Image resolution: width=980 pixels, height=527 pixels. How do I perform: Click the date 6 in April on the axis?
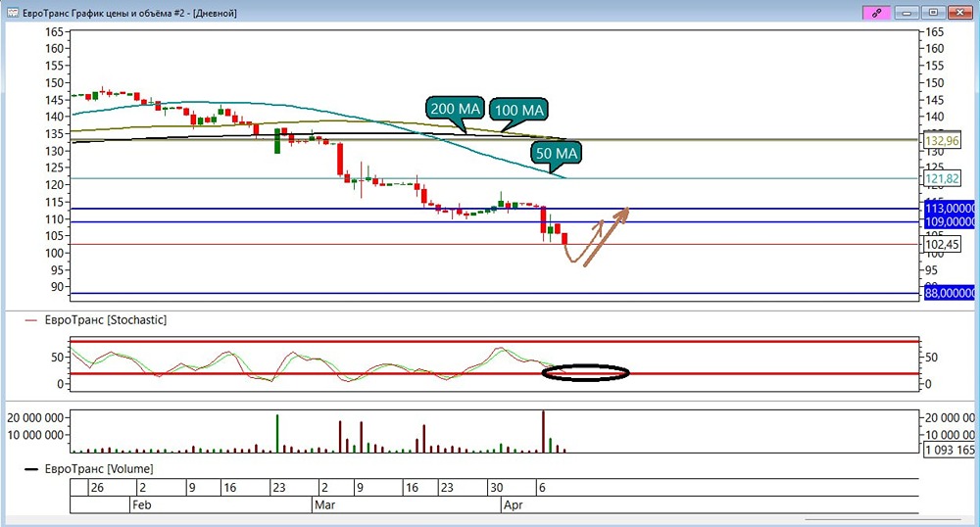pos(542,488)
